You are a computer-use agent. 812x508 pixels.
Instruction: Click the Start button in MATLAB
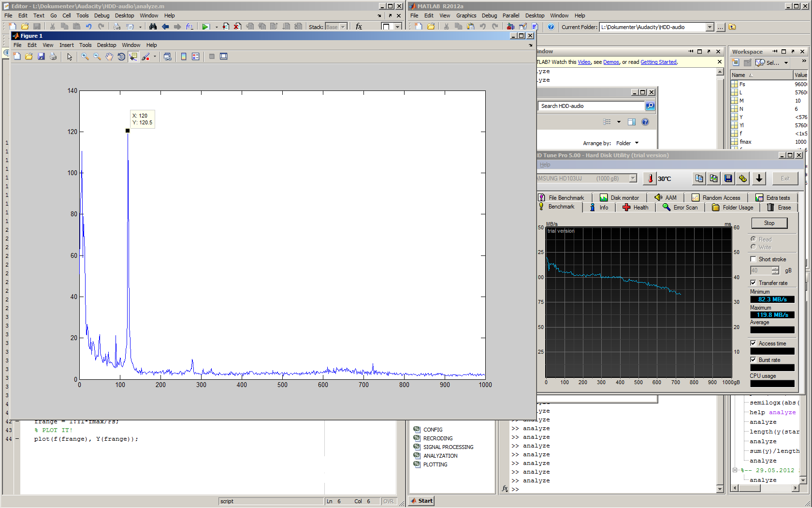[x=421, y=501]
